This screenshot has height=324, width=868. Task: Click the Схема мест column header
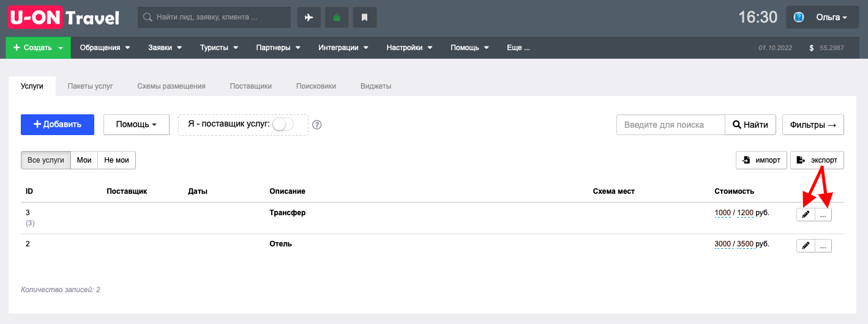coord(614,191)
